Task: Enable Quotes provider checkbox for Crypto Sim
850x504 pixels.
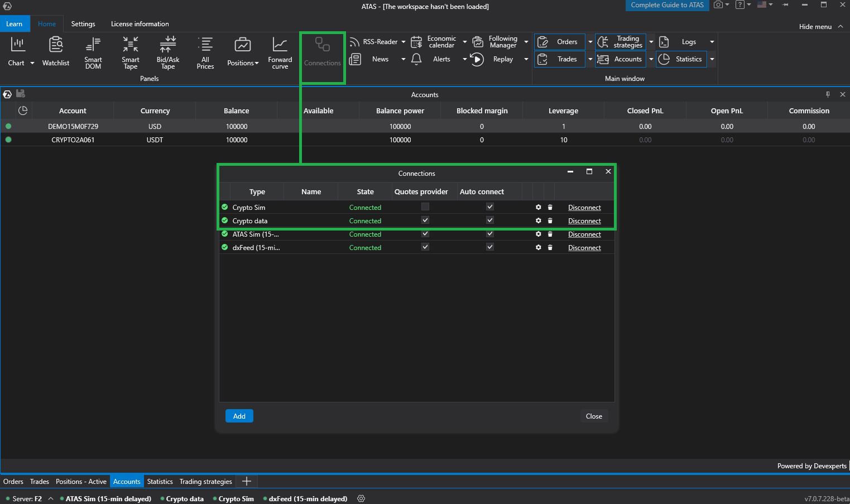Action: [425, 207]
